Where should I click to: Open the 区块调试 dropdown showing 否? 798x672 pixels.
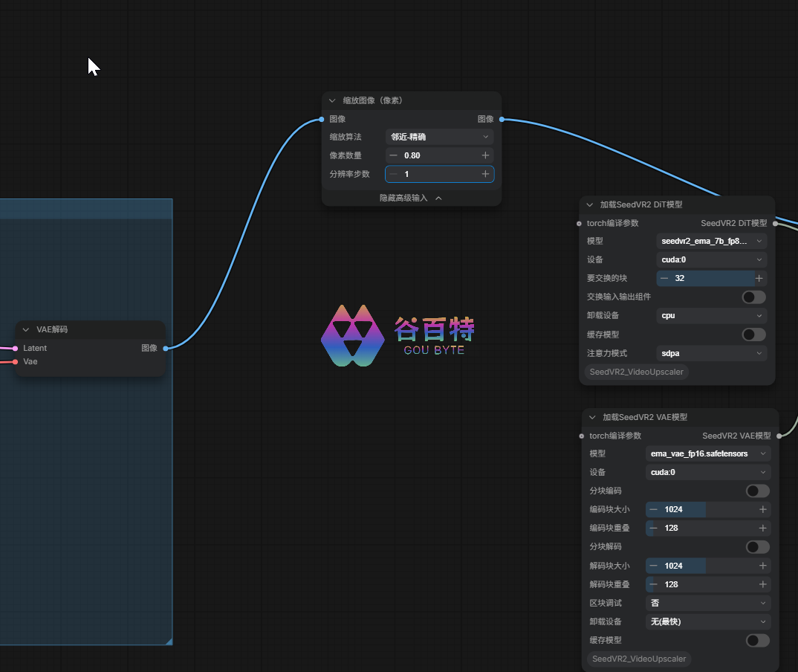[708, 604]
